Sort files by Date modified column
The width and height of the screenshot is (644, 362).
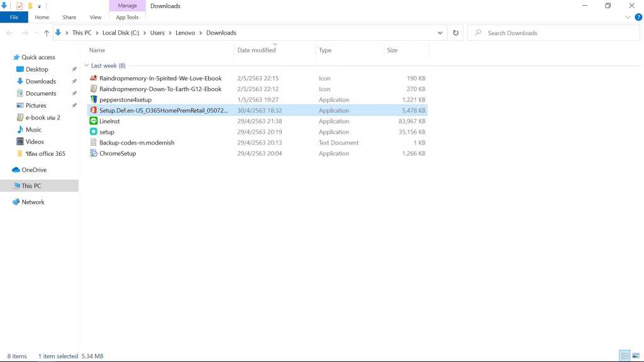coord(257,50)
